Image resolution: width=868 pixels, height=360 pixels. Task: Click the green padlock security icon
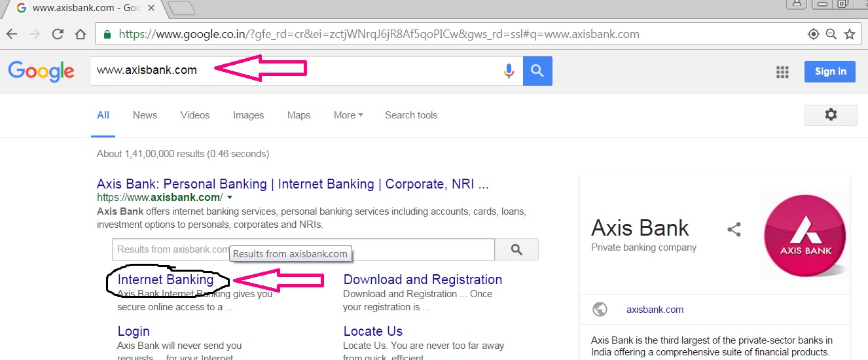click(x=107, y=34)
